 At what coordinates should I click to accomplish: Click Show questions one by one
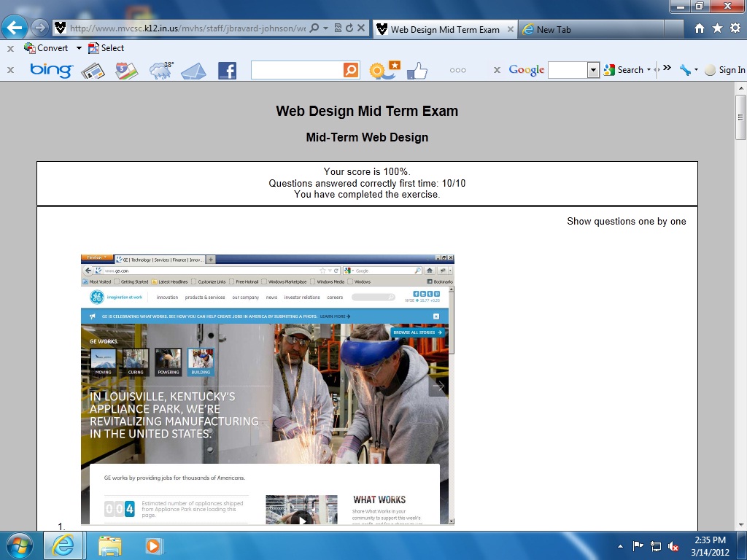[626, 221]
